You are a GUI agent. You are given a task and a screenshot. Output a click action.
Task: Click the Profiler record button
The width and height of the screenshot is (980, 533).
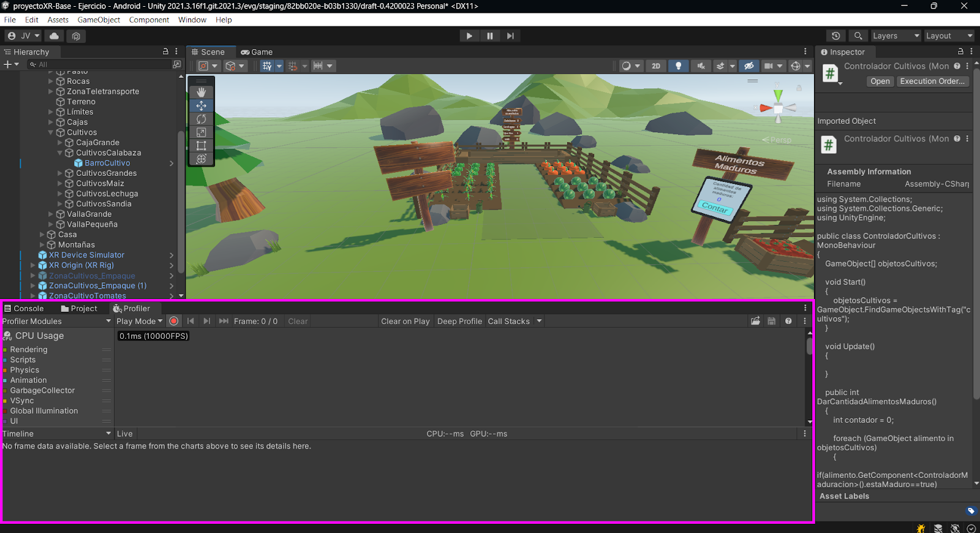(x=174, y=321)
